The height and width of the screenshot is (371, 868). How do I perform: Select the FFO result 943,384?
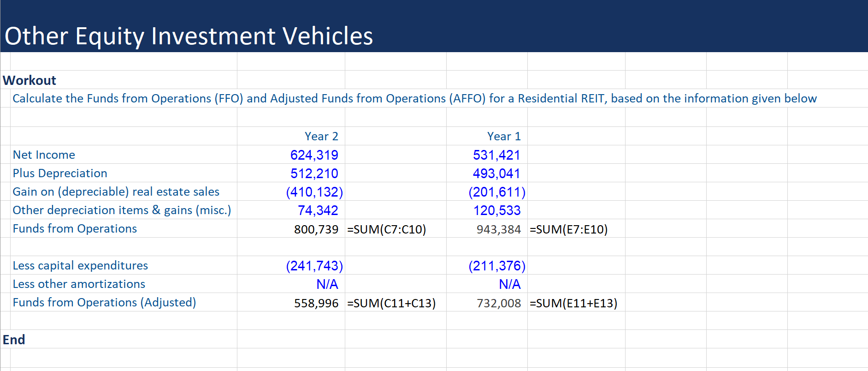click(x=499, y=229)
